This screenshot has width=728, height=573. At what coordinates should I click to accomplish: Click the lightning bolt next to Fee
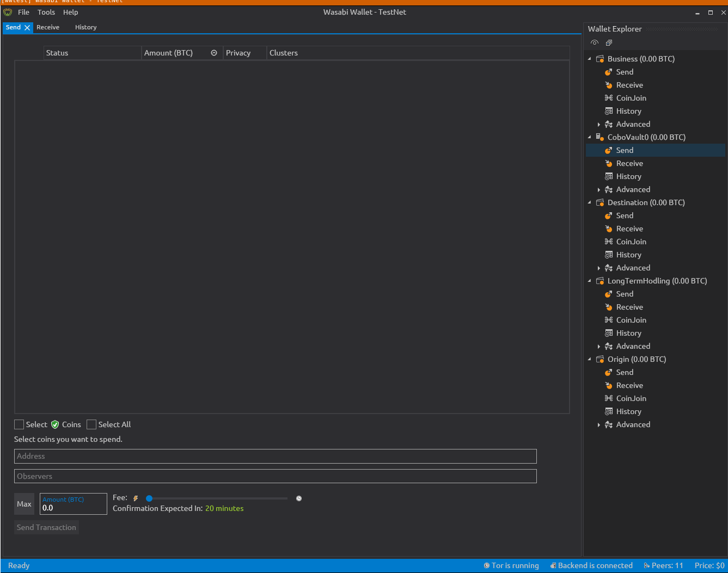click(x=135, y=497)
